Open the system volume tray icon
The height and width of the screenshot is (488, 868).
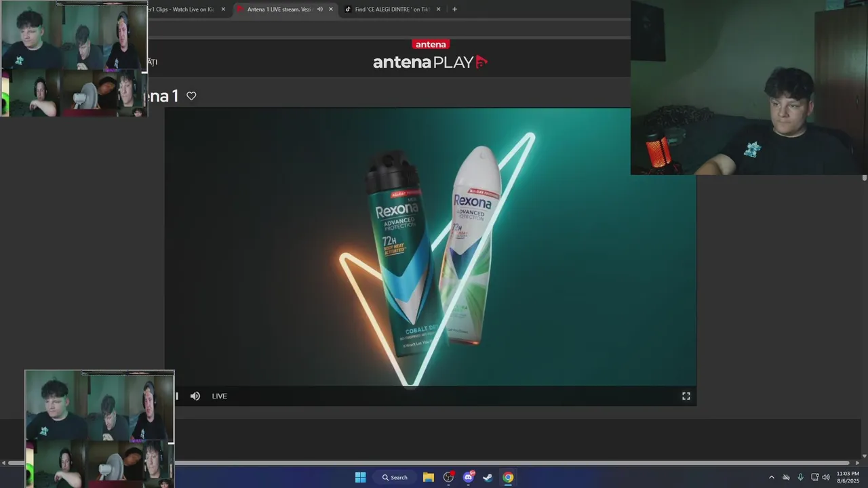[826, 477]
